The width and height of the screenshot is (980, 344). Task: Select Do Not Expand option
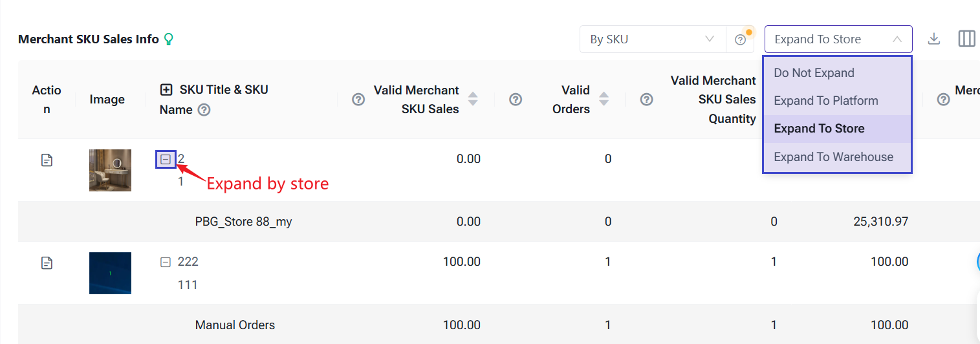point(814,73)
